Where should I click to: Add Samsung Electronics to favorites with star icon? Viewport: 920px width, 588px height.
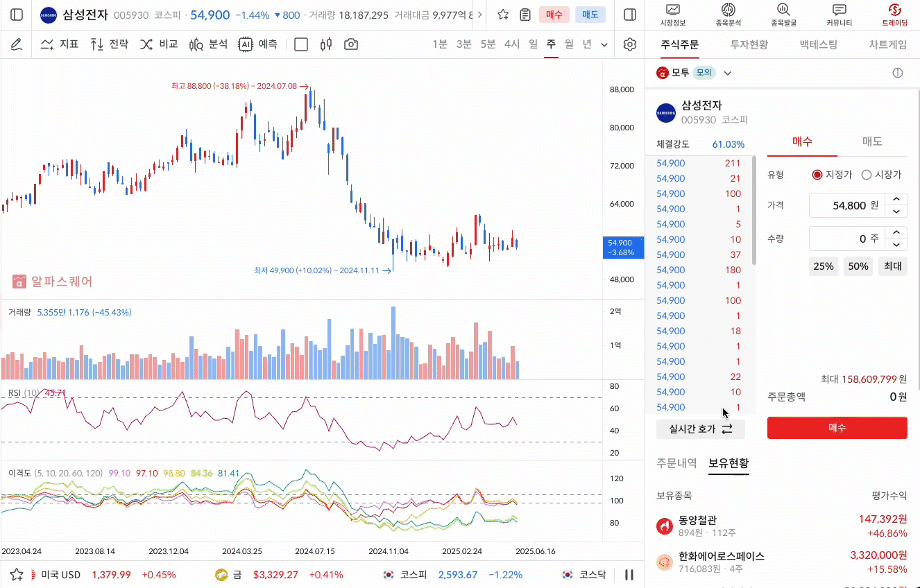click(503, 15)
